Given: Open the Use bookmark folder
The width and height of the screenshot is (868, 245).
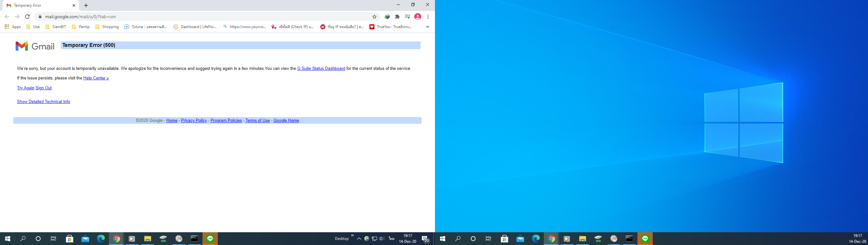Looking at the screenshot, I should coord(33,27).
